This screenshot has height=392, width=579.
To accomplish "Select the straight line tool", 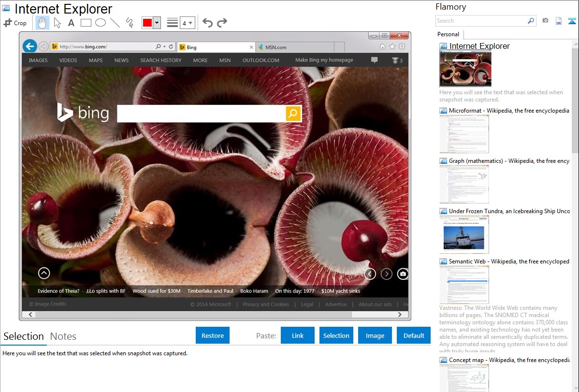I will (115, 23).
